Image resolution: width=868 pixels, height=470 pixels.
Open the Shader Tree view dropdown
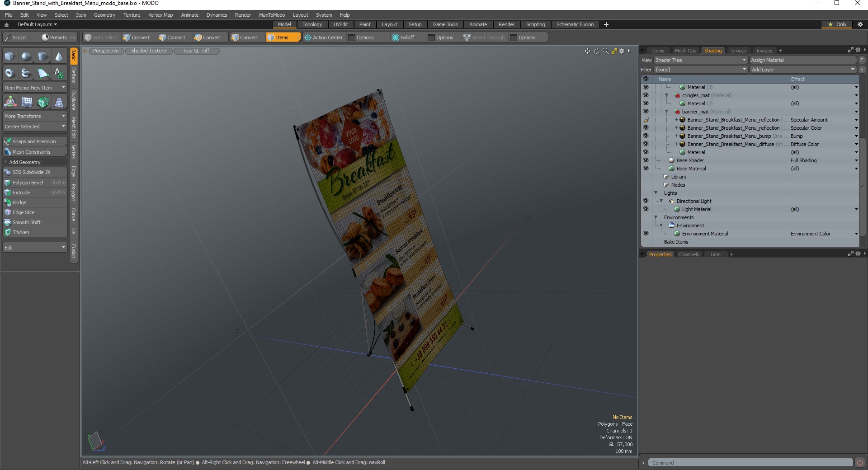[700, 60]
